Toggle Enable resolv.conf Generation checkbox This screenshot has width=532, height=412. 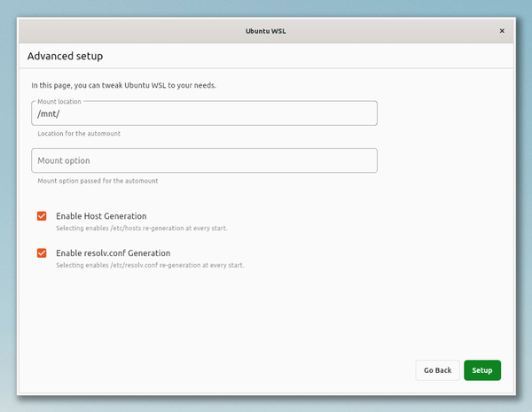[42, 253]
